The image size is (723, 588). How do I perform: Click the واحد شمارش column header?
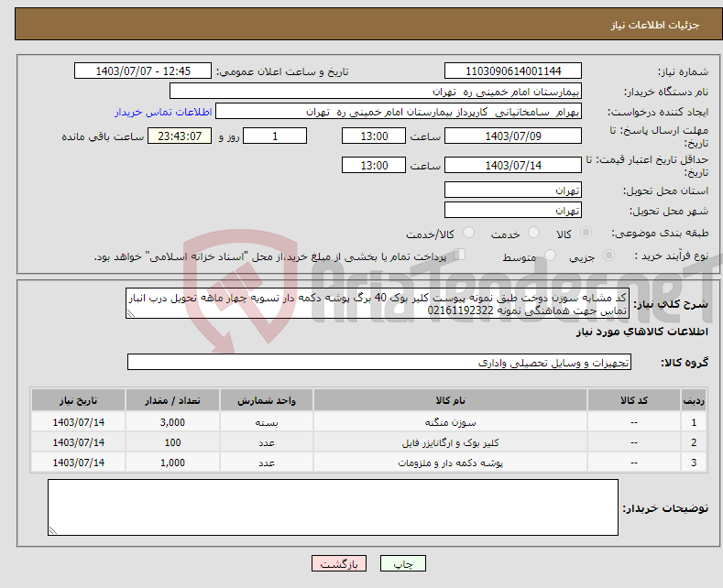267,400
